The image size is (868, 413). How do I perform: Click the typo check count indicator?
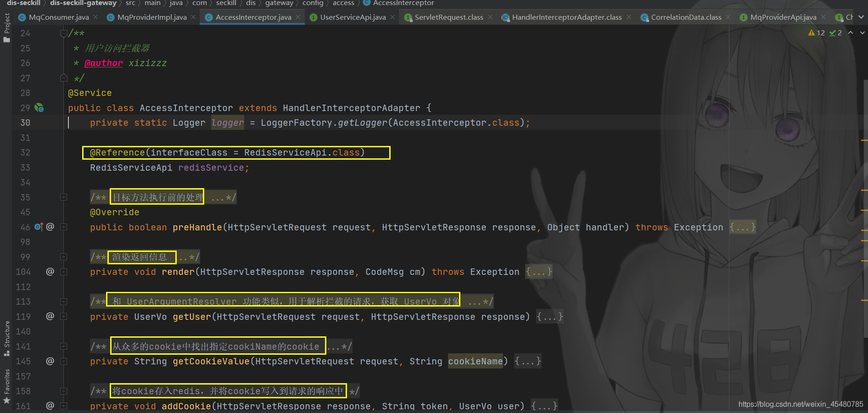point(835,33)
